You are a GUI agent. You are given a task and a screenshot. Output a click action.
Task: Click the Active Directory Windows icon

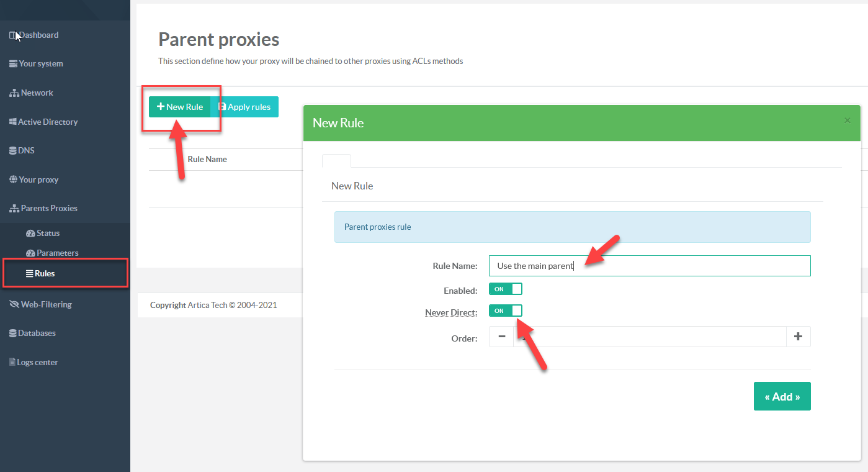coord(12,122)
